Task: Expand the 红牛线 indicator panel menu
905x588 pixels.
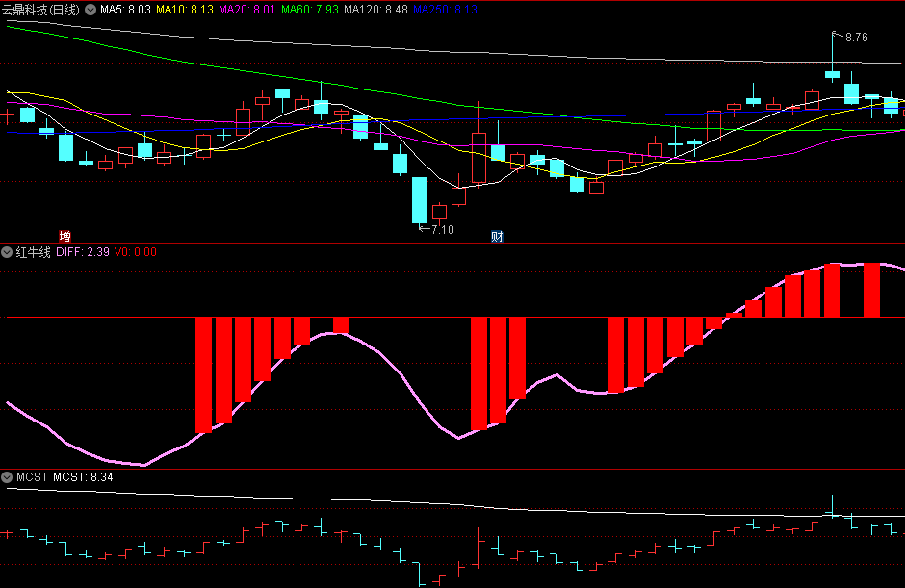Action: click(x=7, y=252)
